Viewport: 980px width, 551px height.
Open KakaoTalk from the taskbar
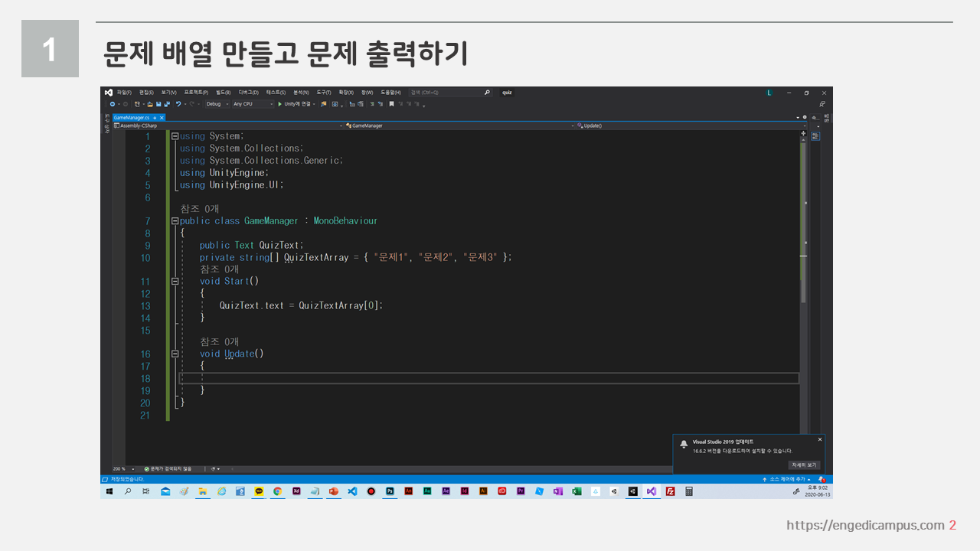click(x=259, y=491)
